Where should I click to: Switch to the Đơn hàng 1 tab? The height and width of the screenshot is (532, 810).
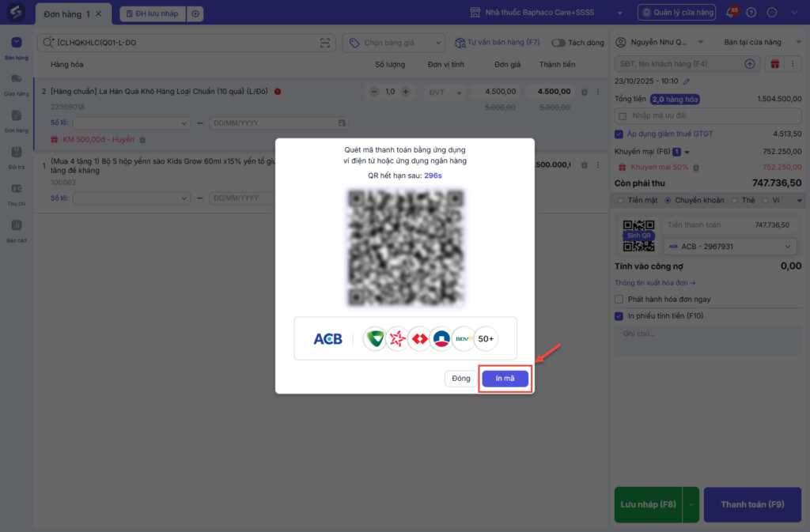click(x=66, y=14)
